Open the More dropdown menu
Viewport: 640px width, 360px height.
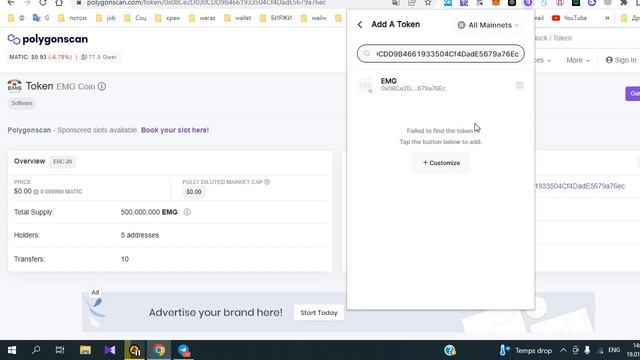point(578,60)
